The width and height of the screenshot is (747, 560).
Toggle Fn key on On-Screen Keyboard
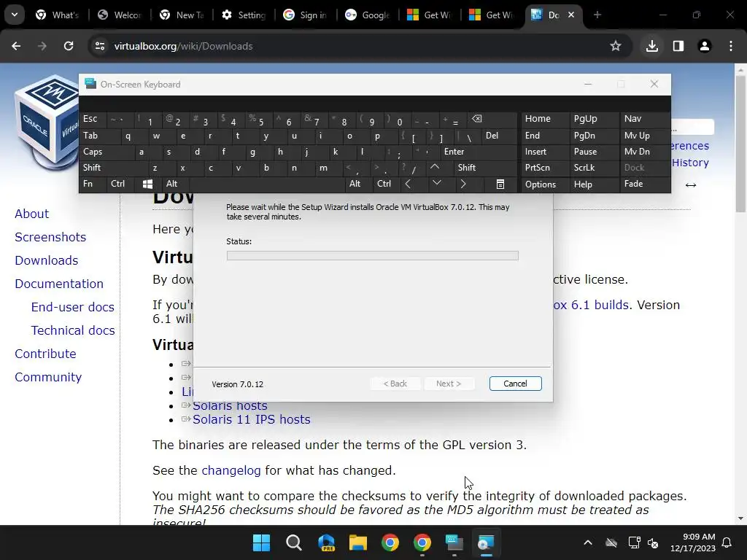(x=88, y=184)
